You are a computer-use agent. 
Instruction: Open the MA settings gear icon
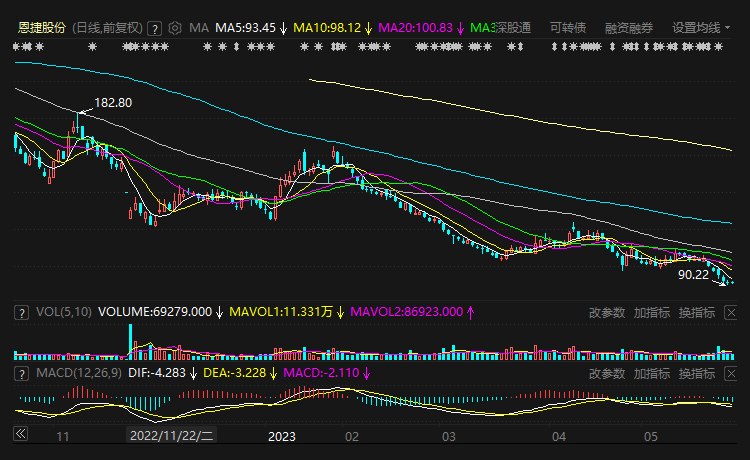pyautogui.click(x=176, y=28)
